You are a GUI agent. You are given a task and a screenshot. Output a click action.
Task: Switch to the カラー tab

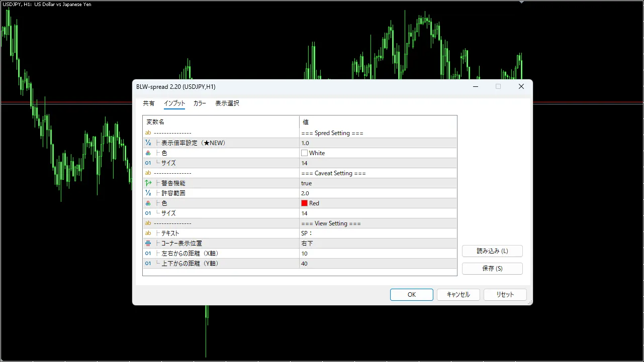tap(200, 103)
